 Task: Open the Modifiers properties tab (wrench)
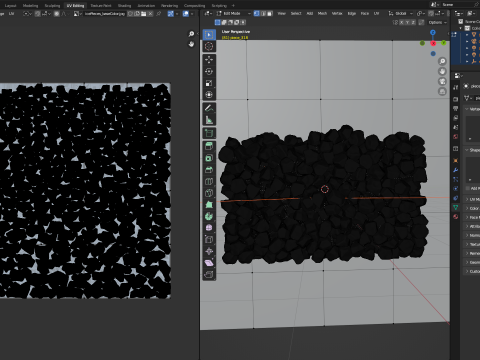456,170
